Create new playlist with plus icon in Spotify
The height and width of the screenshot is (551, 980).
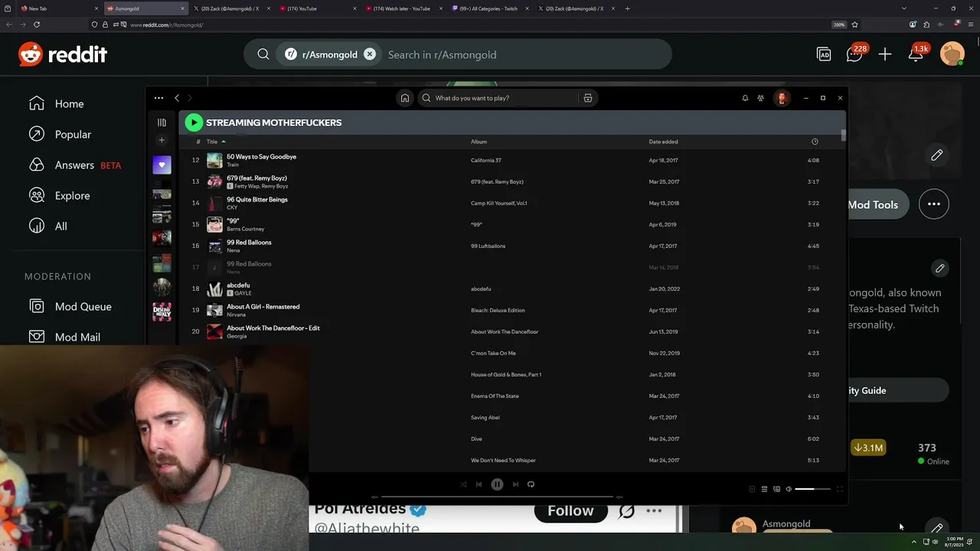click(x=162, y=140)
